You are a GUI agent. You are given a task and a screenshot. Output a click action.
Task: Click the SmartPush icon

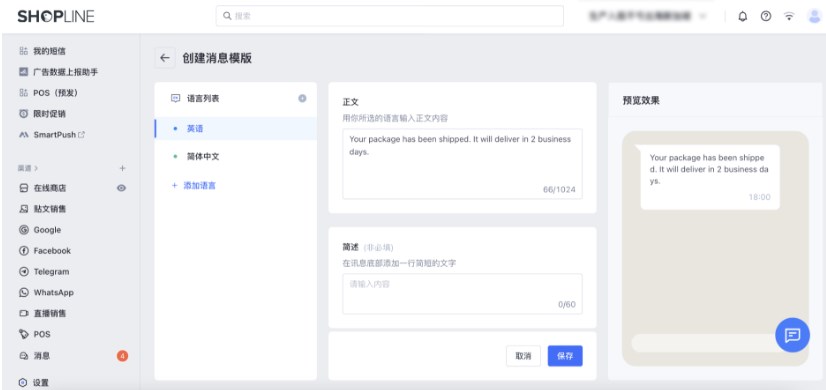pos(23,135)
